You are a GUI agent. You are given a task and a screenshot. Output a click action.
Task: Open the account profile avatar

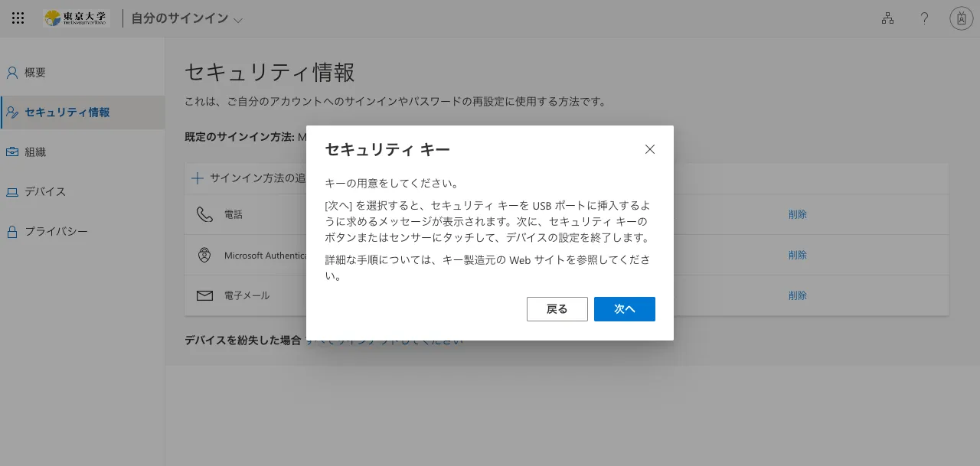point(961,18)
